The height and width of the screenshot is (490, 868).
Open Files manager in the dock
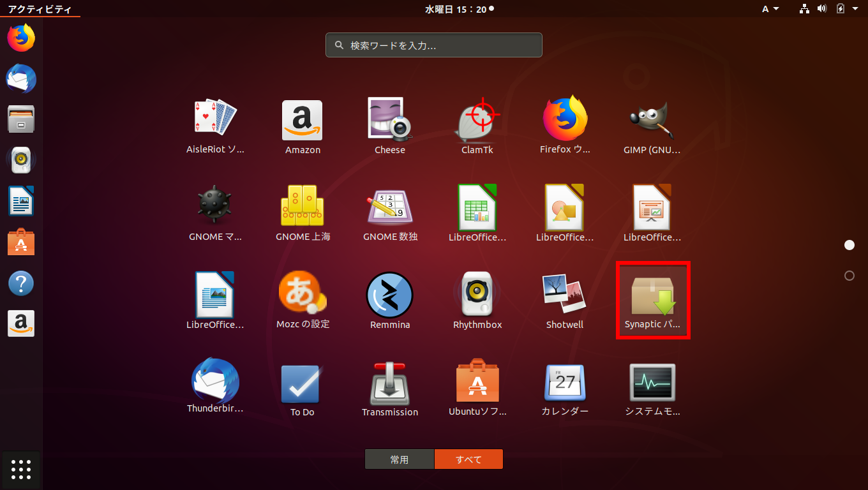click(21, 120)
